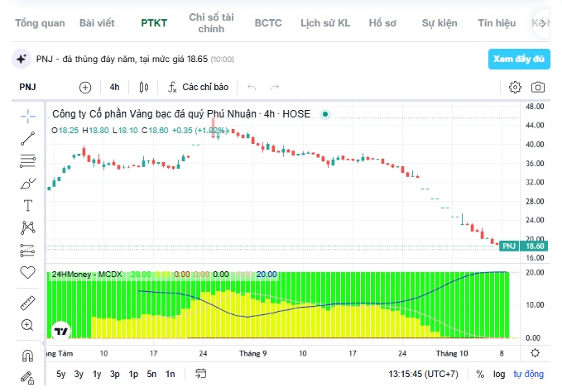Activate the zoom in tool
562x392 pixels.
(x=27, y=325)
